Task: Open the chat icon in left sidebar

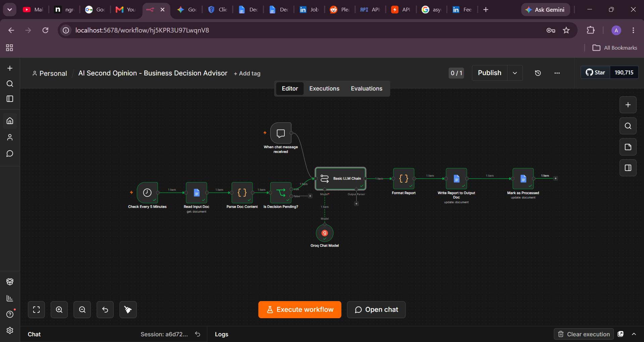Action: point(10,154)
